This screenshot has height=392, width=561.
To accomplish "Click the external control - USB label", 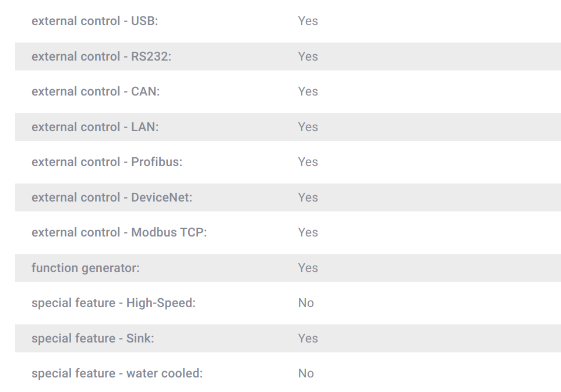I will tap(95, 21).
